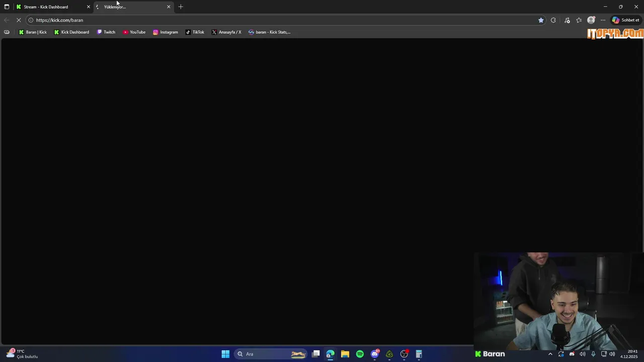Open the browser profile avatar
Screen dimensions: 644x362
[x=591, y=20]
